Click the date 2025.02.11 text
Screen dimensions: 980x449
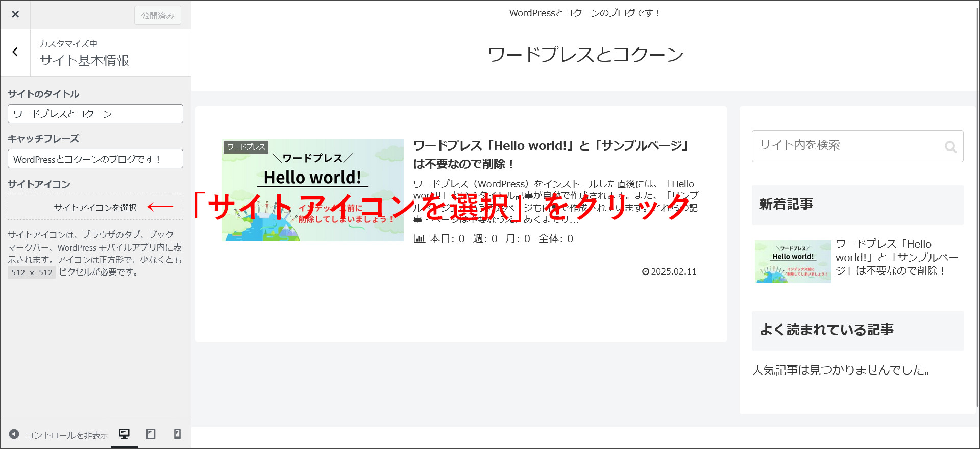click(674, 271)
